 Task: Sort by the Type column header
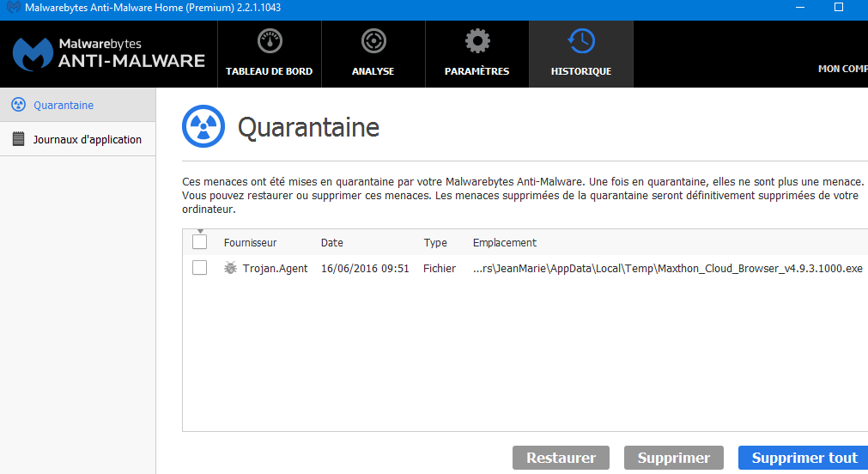pyautogui.click(x=435, y=242)
